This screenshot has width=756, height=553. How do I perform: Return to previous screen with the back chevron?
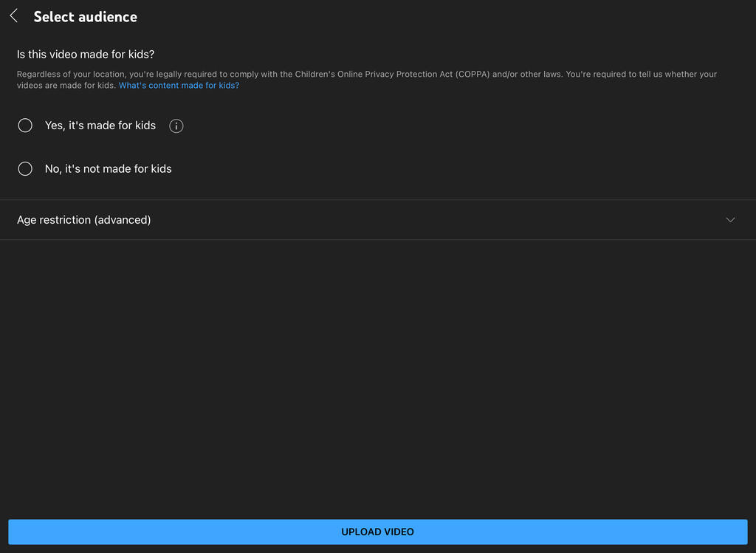(x=14, y=16)
